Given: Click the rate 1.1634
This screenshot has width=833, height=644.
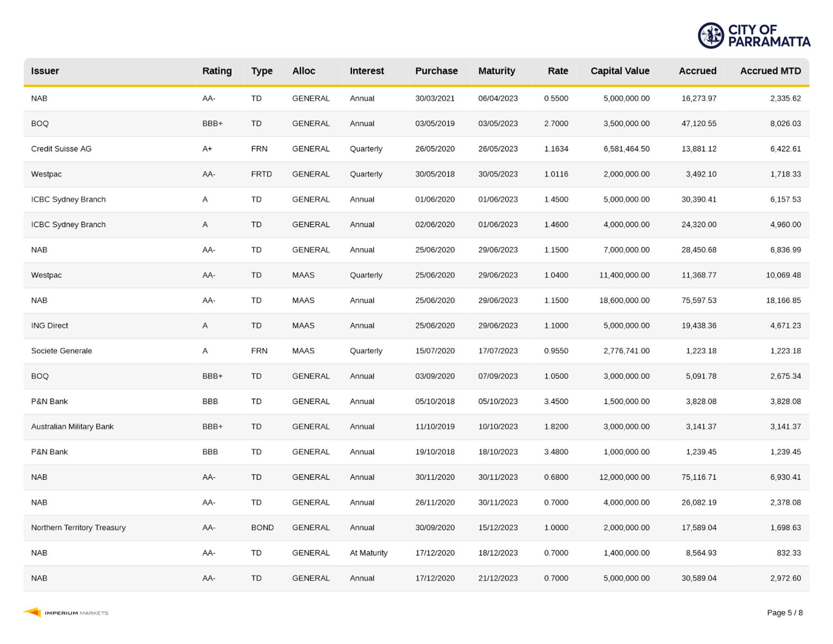Looking at the screenshot, I should [556, 149].
